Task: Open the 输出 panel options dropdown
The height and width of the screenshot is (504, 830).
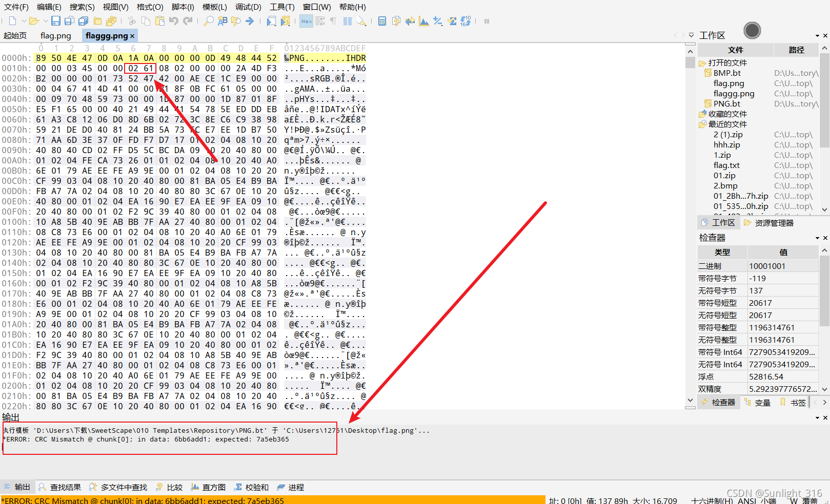Action: (x=817, y=418)
